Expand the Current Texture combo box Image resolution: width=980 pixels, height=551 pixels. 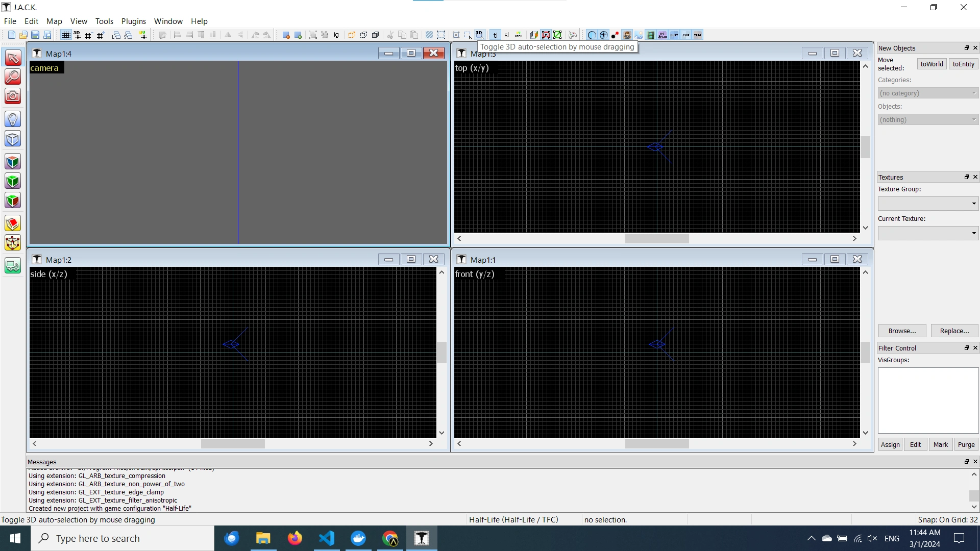coord(928,233)
